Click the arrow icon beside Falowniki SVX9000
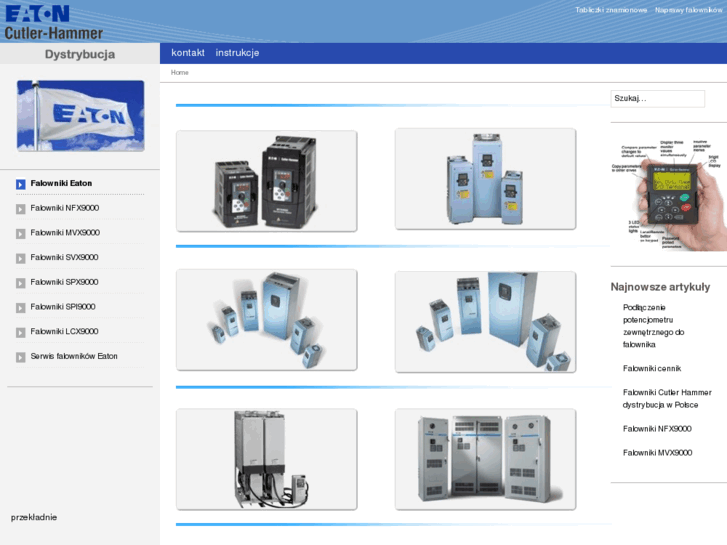Image resolution: width=727 pixels, height=545 pixels. [x=20, y=258]
